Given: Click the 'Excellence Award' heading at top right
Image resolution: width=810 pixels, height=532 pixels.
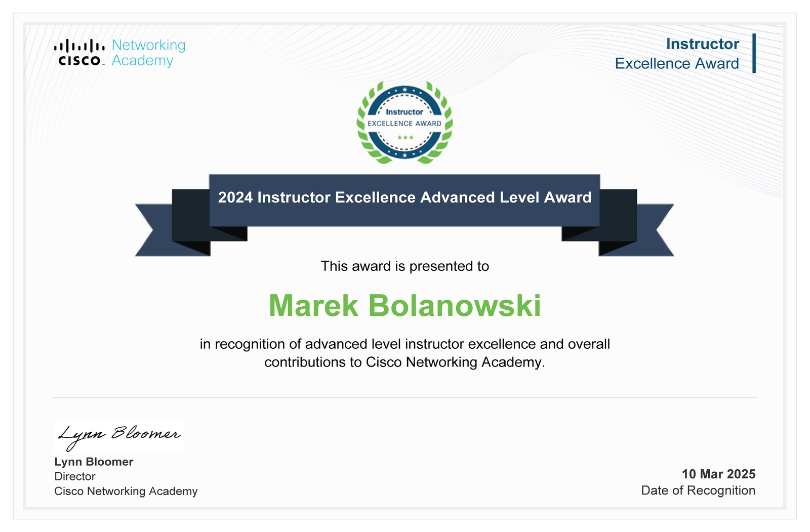Looking at the screenshot, I should pos(677,64).
